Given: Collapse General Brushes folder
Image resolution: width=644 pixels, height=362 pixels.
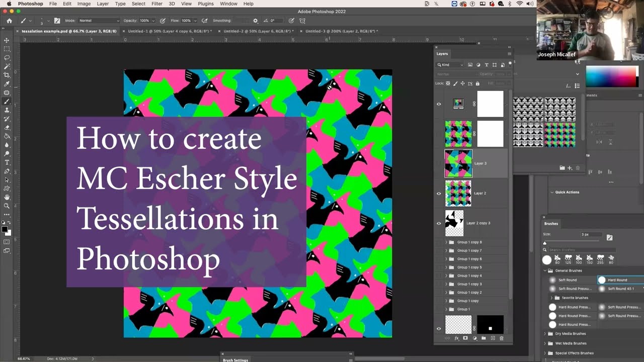Looking at the screenshot, I should 544,270.
